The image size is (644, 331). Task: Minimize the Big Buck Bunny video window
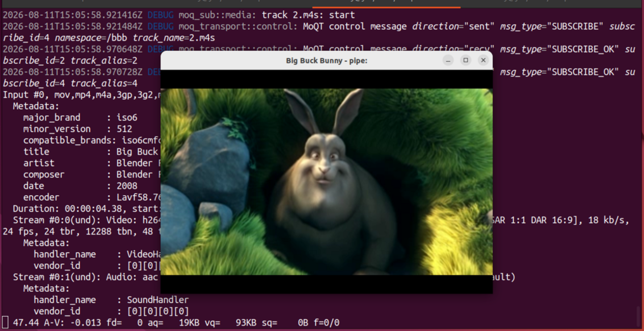pos(448,60)
